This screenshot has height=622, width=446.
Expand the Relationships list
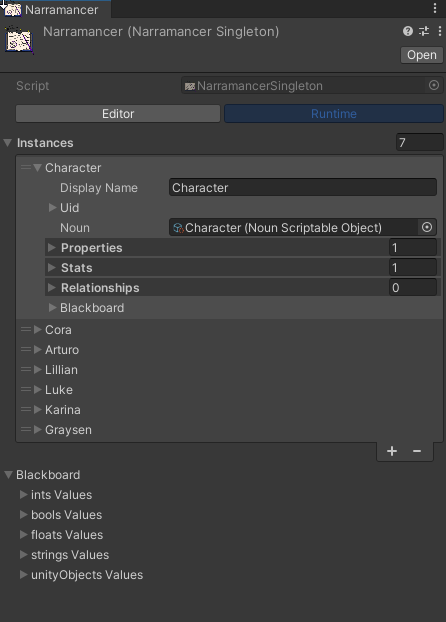click(x=52, y=288)
